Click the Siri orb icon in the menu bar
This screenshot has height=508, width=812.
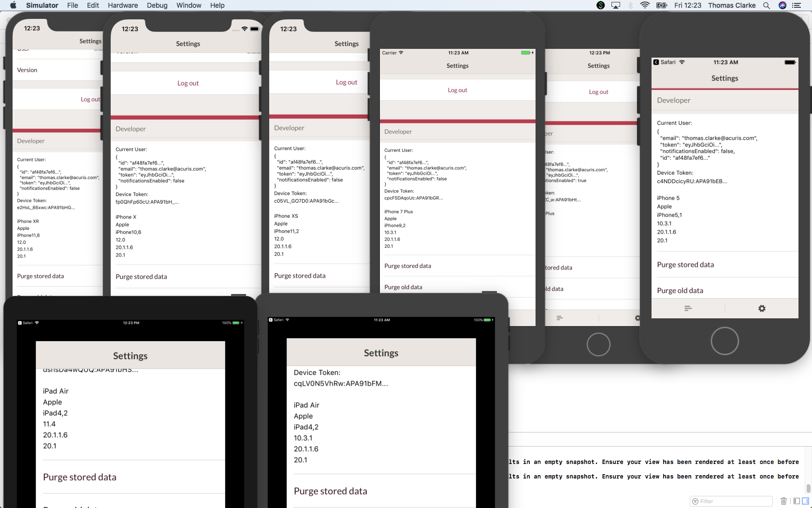coord(782,5)
